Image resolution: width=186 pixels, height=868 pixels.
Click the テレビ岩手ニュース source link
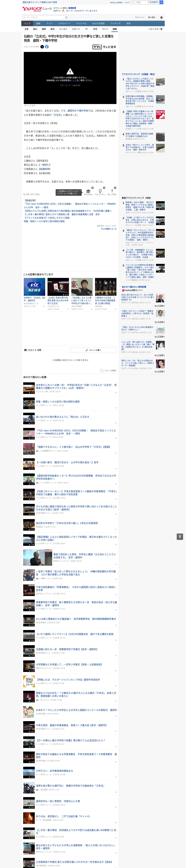click(109, 229)
